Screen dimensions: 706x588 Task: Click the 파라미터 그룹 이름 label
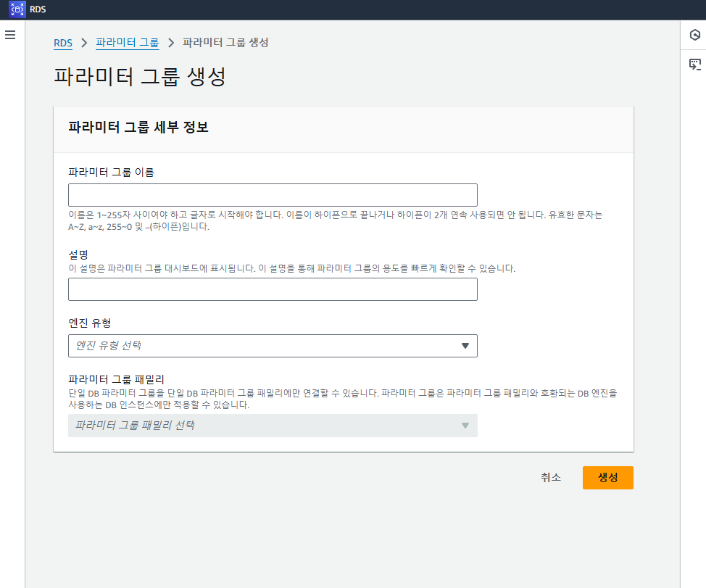pyautogui.click(x=111, y=172)
